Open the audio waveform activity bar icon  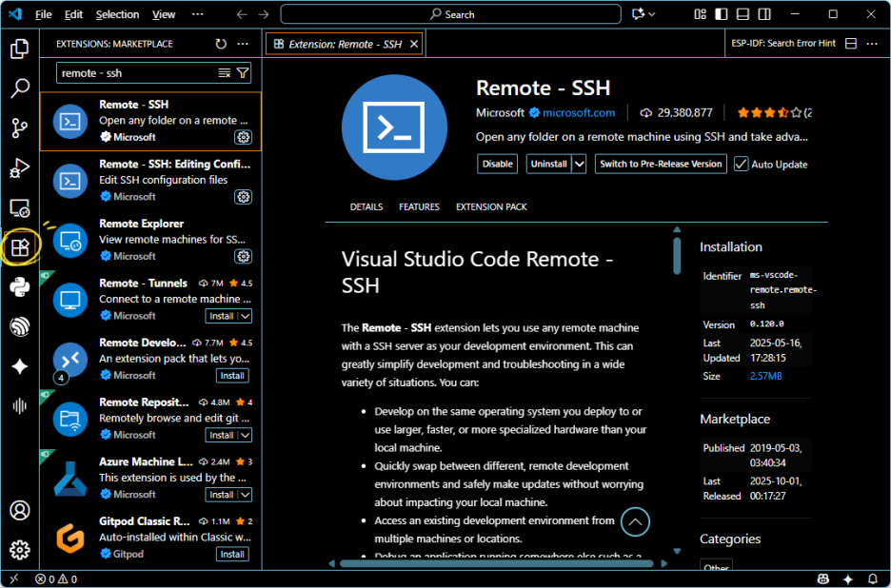[x=20, y=405]
